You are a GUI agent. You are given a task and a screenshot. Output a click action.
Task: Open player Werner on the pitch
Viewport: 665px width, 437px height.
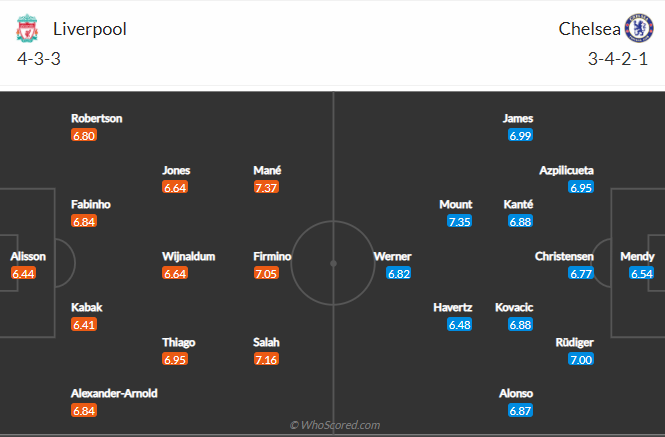click(x=392, y=256)
